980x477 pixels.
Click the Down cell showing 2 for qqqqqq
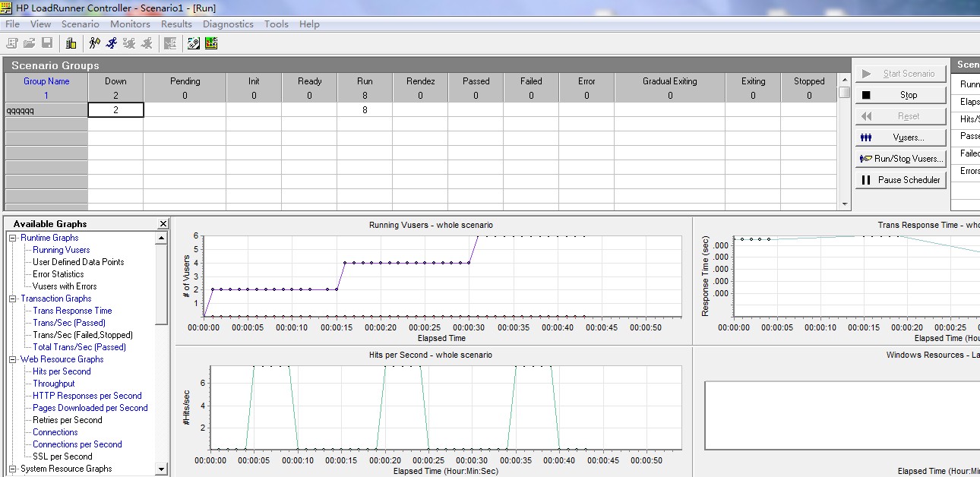click(115, 110)
